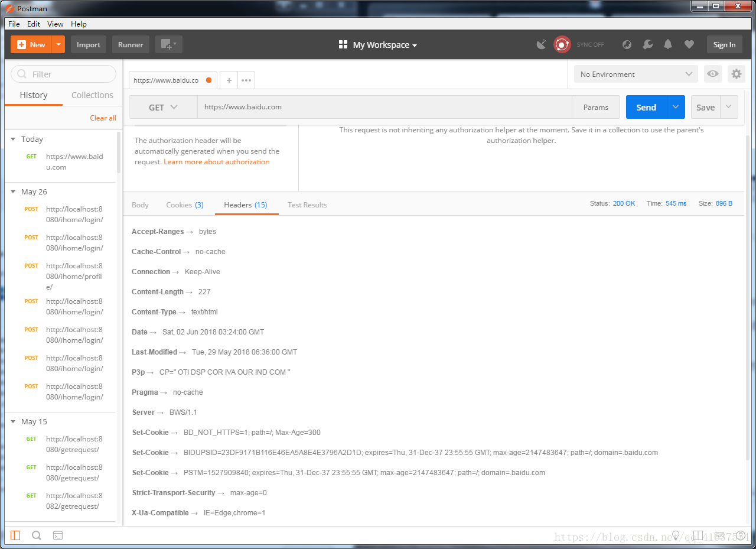756x549 pixels.
Task: Open GET https://www.baidu.com history entry
Action: (61, 162)
